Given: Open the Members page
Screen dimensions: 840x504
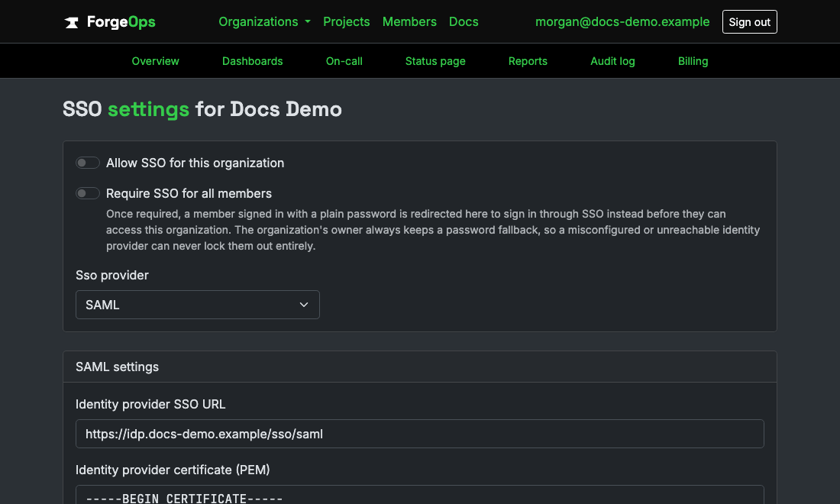Looking at the screenshot, I should (x=409, y=22).
